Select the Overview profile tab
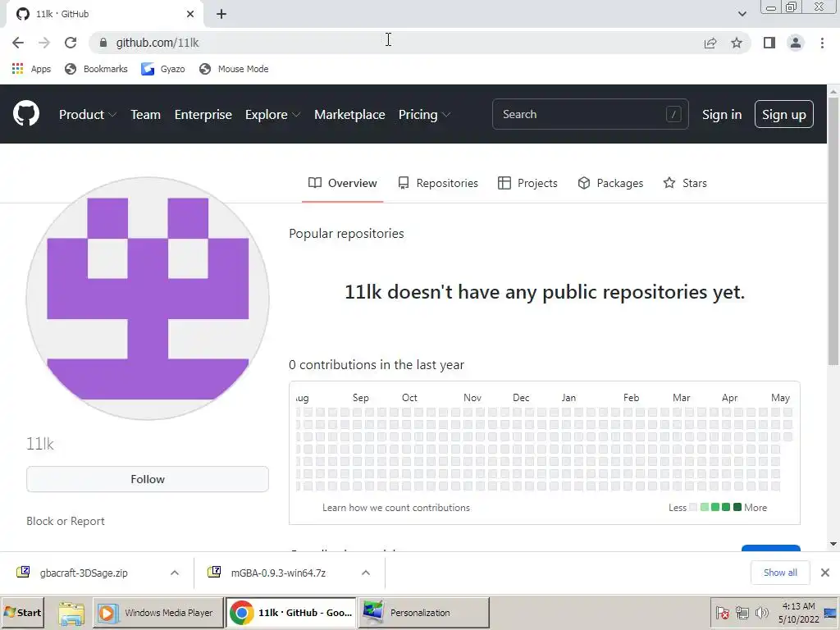840x630 pixels. (342, 183)
